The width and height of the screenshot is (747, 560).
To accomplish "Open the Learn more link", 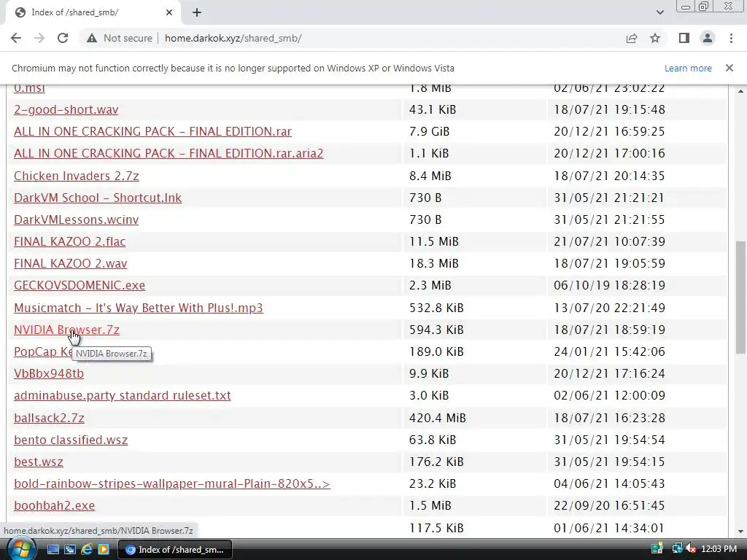I will pyautogui.click(x=688, y=68).
